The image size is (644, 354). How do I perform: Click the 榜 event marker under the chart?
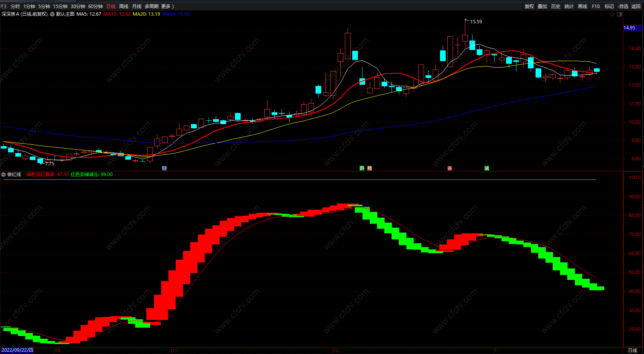pyautogui.click(x=369, y=168)
